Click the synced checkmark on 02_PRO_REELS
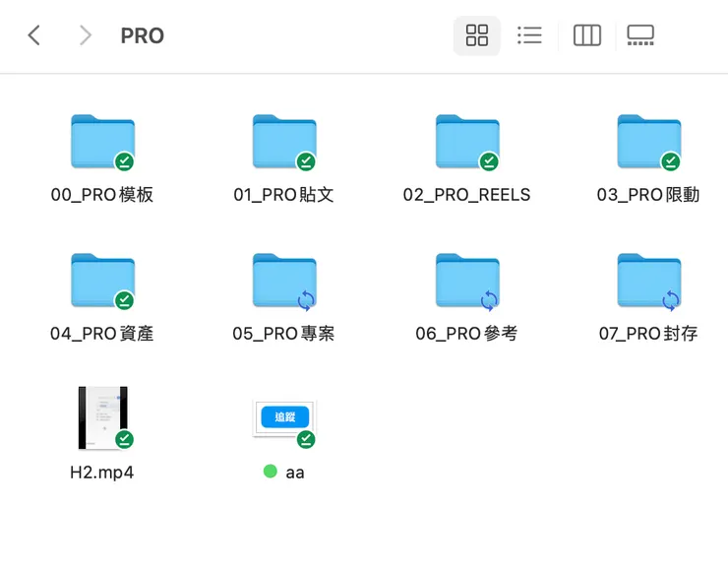This screenshot has width=728, height=570. 489,161
